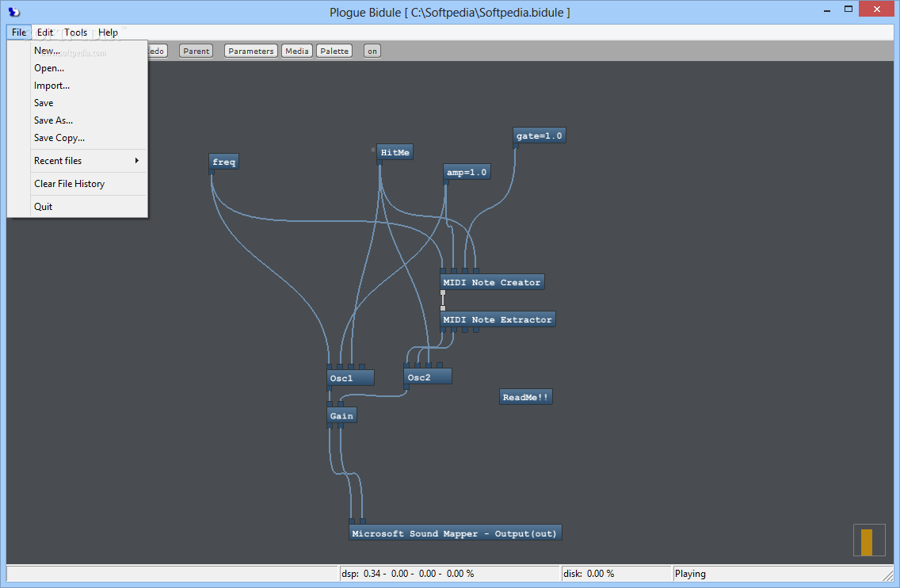Click the disk: 0.00 % status text
The height and width of the screenshot is (588, 900).
click(589, 574)
